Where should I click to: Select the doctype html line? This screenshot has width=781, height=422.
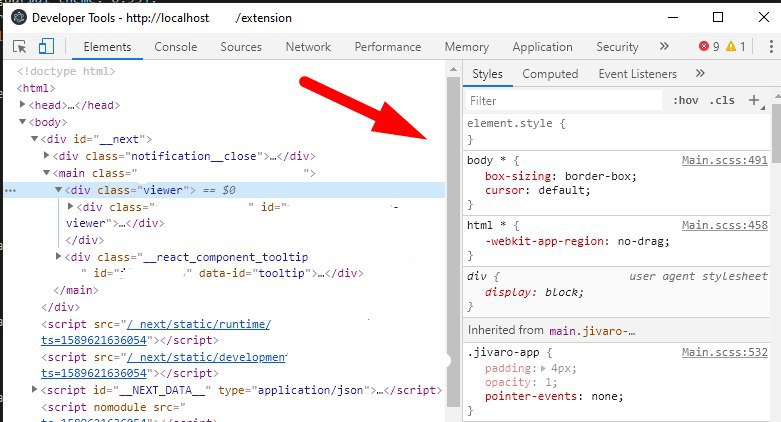tap(66, 71)
